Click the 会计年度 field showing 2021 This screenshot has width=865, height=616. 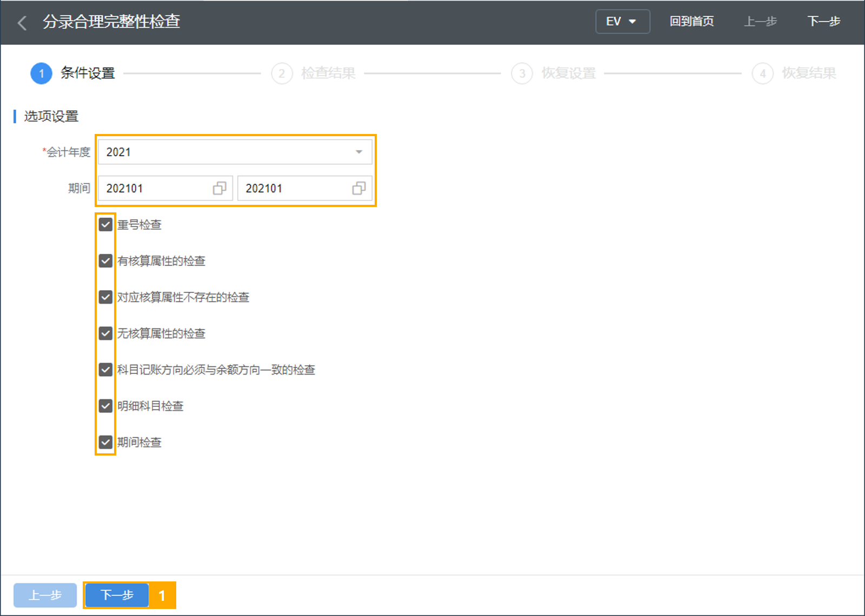point(235,152)
